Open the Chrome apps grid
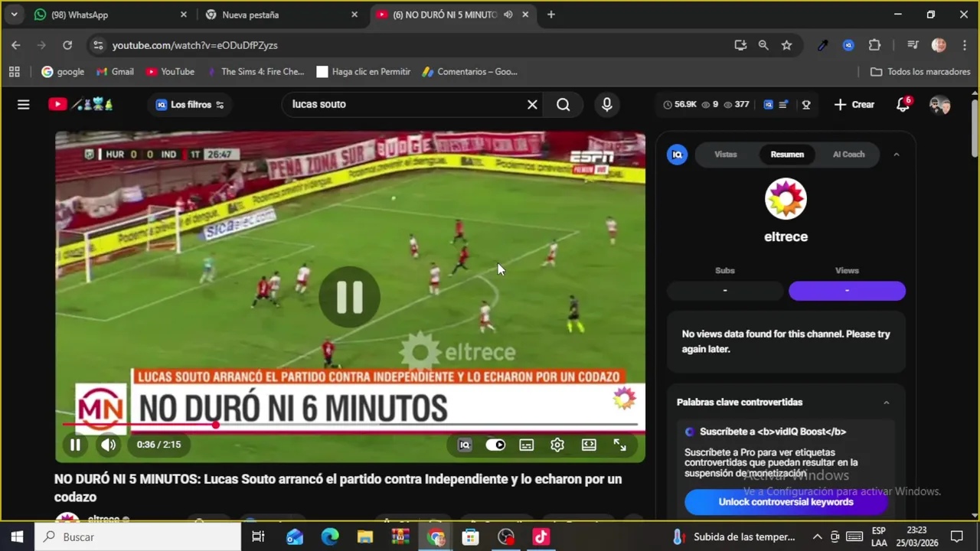Viewport: 980px width, 551px height. coord(14,72)
